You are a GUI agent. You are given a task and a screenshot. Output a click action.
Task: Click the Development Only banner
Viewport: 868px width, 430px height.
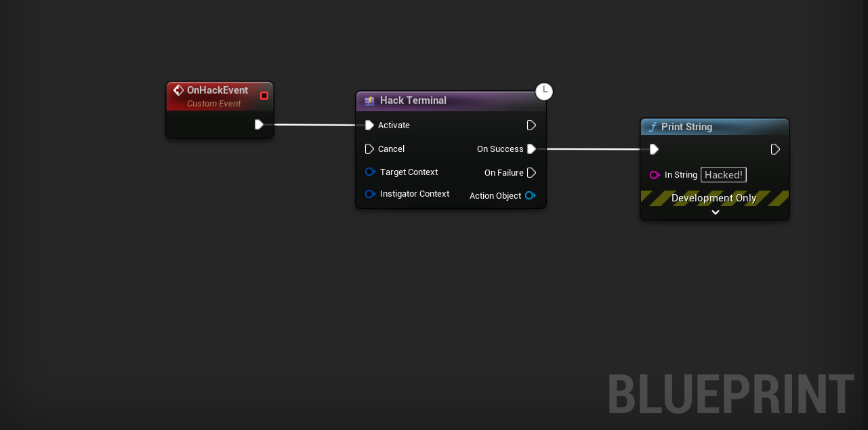coord(715,198)
